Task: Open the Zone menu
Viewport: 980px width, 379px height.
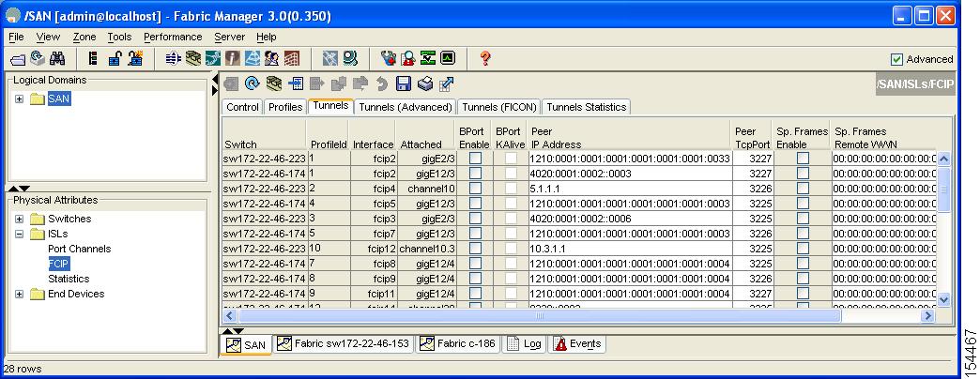Action: [x=84, y=37]
